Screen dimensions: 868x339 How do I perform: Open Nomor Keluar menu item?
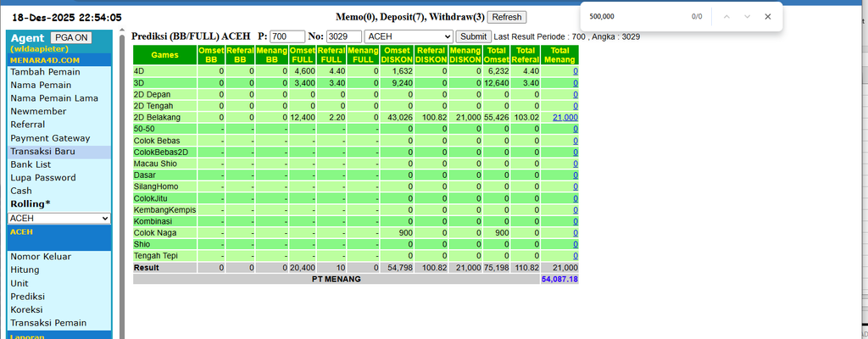(41, 257)
